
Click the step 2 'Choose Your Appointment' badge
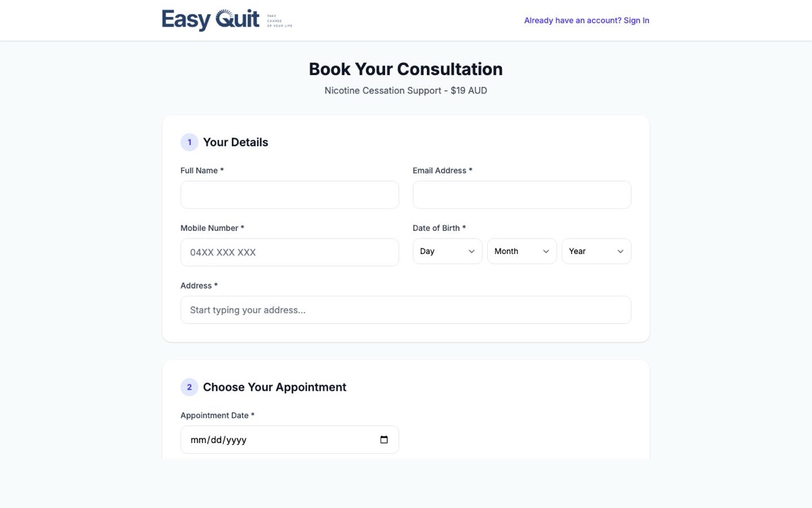point(189,387)
